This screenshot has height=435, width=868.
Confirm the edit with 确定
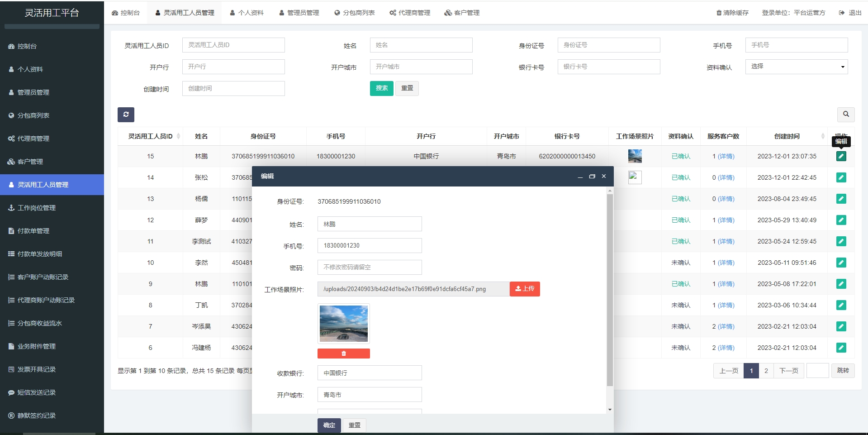pos(329,425)
